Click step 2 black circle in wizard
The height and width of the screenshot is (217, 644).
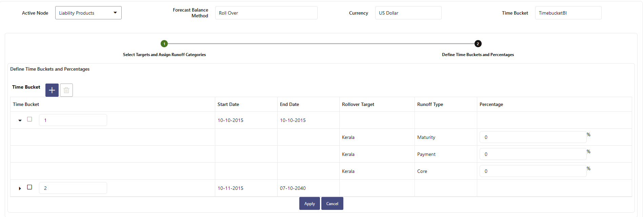478,44
